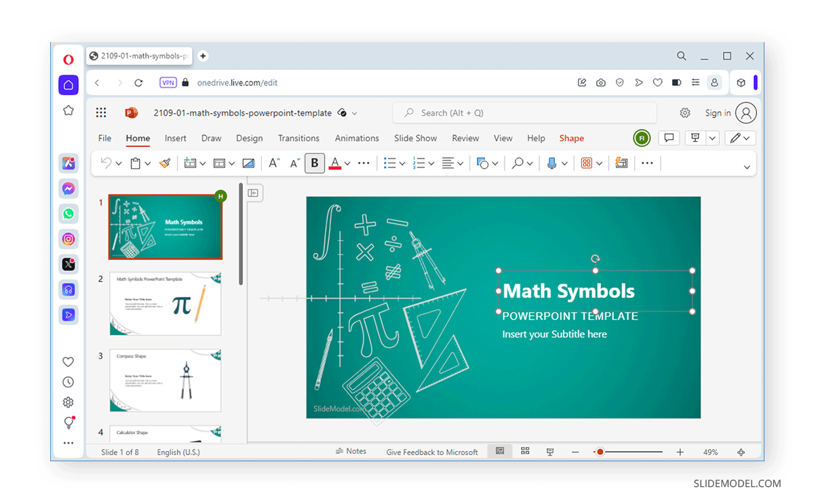
Task: Click the zoom slider handle
Action: point(600,452)
